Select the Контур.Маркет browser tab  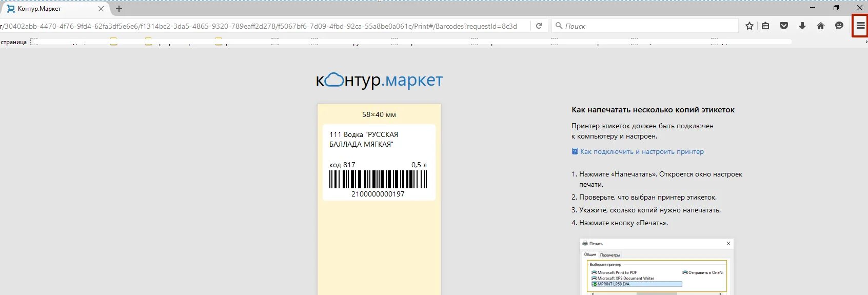[55, 9]
